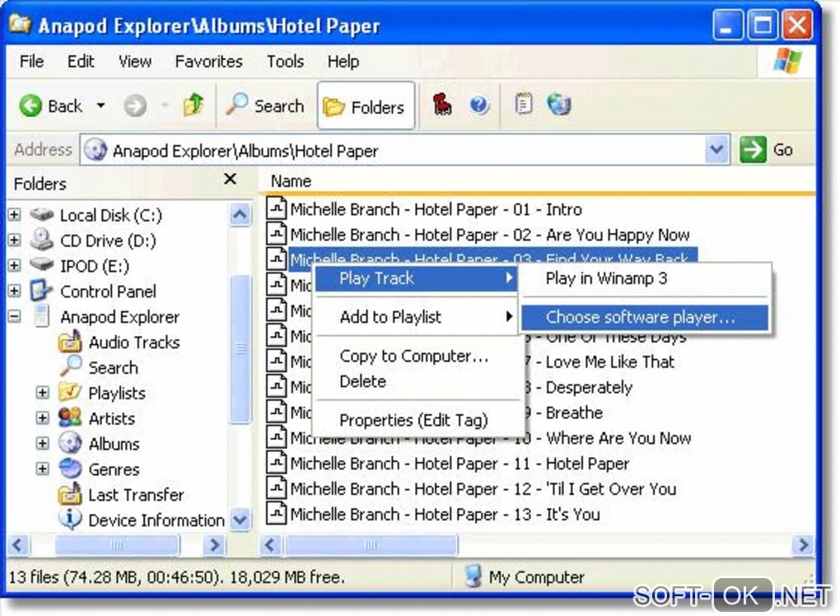This screenshot has height=616, width=840.
Task: Open the Tools menu
Action: pos(286,62)
